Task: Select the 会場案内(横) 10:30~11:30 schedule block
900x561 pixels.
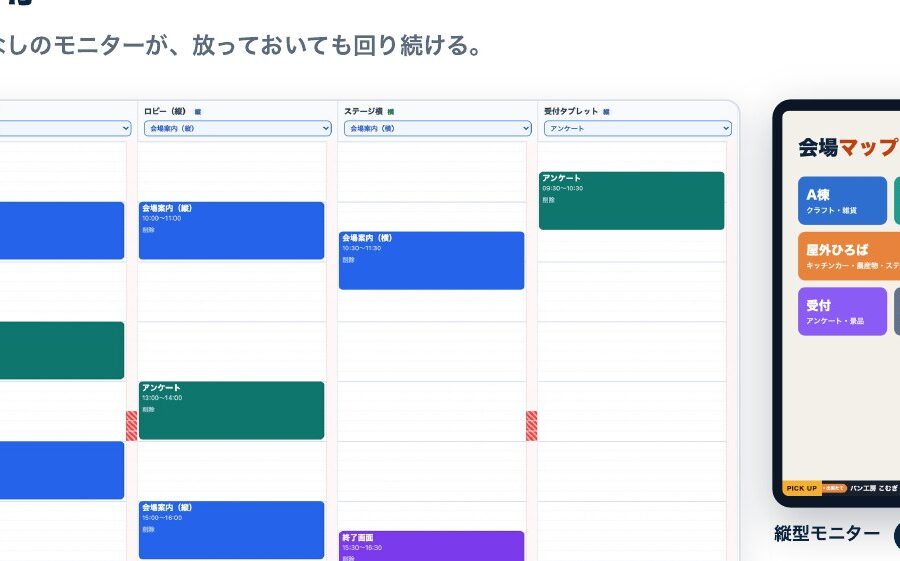Action: 431,260
